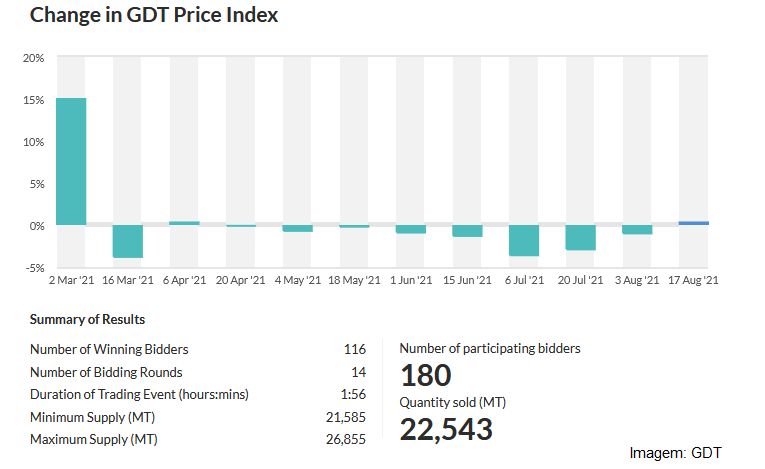The height and width of the screenshot is (469, 765).
Task: Click the 6 Jul '21 bar
Action: coord(524,240)
